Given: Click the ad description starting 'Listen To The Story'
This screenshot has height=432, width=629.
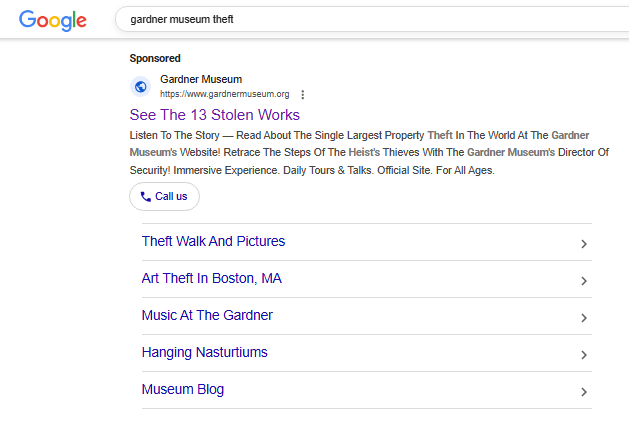Looking at the screenshot, I should tap(369, 152).
